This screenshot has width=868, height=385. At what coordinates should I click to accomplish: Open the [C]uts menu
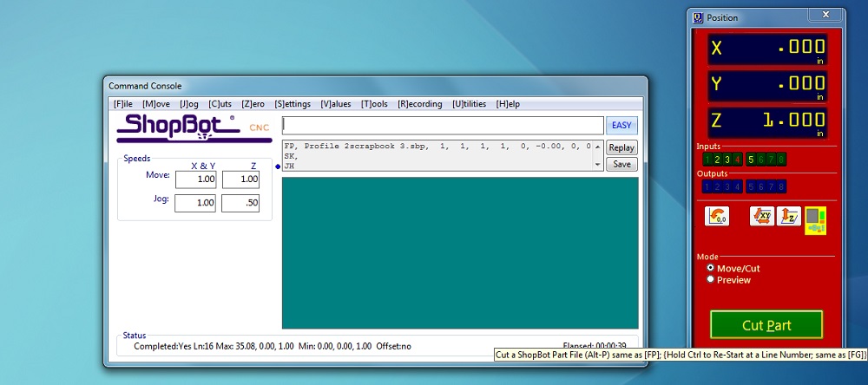click(220, 104)
